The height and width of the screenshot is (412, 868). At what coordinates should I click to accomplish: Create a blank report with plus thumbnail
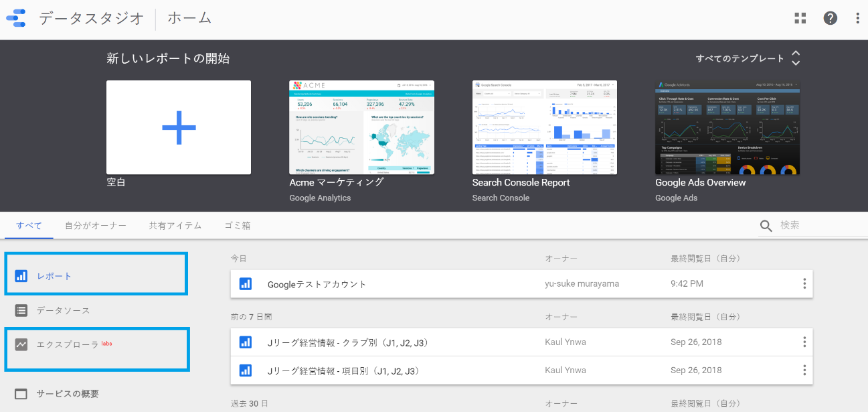(x=179, y=127)
